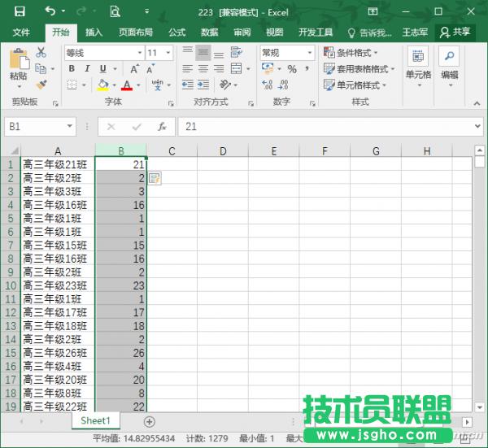Toggle Underline formatting
Image resolution: width=488 pixels, height=448 pixels.
(104, 69)
